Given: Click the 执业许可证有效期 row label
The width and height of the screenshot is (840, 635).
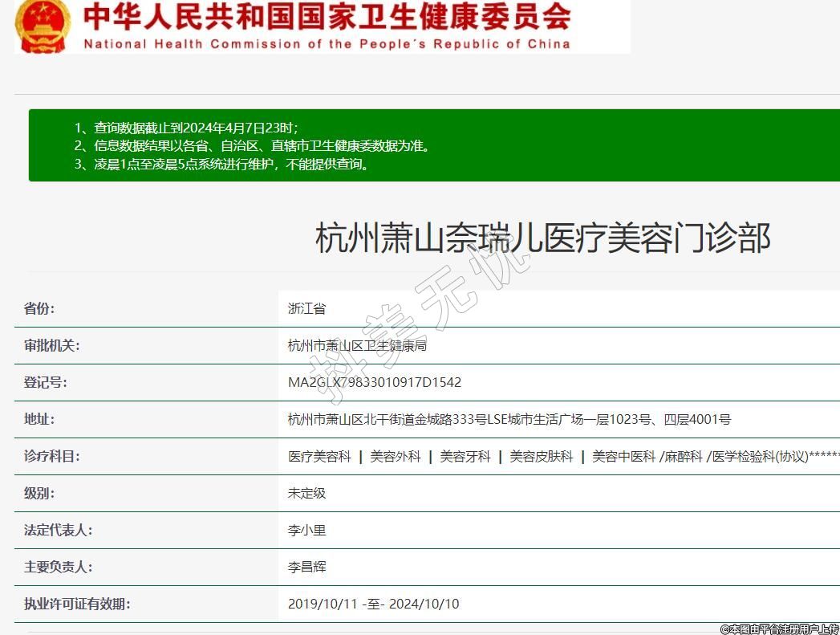Looking at the screenshot, I should pos(77,604).
